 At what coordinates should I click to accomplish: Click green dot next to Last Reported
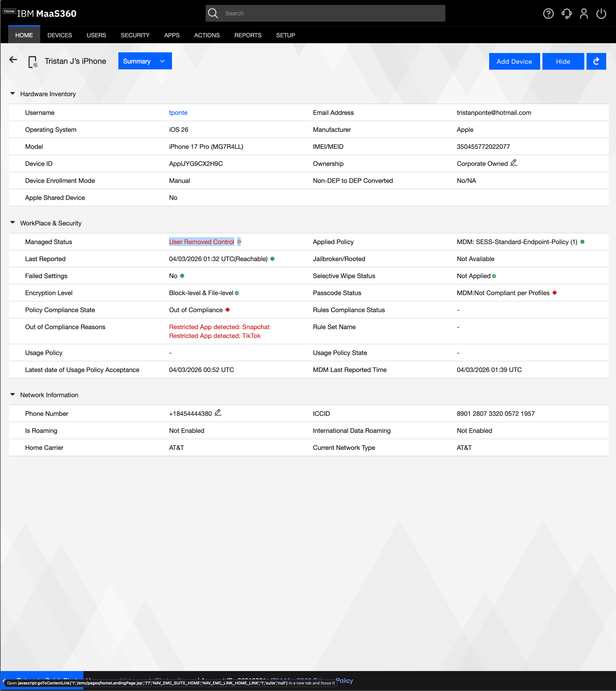272,259
